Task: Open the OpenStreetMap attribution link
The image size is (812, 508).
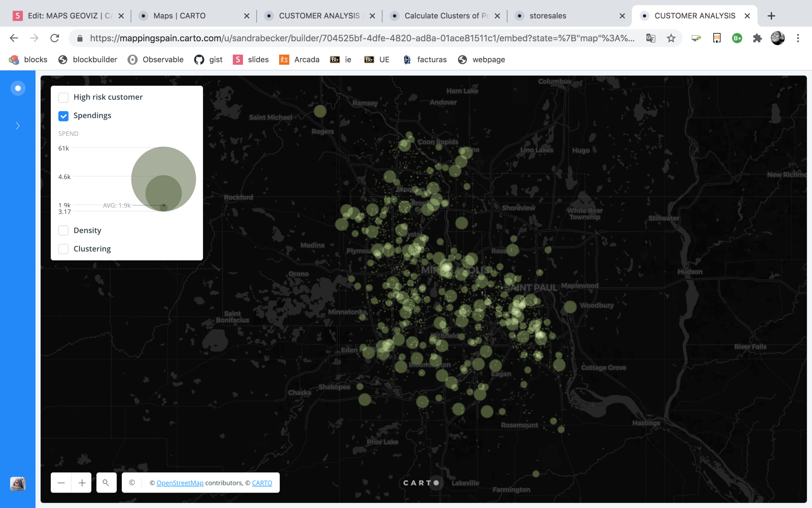Action: 180,483
